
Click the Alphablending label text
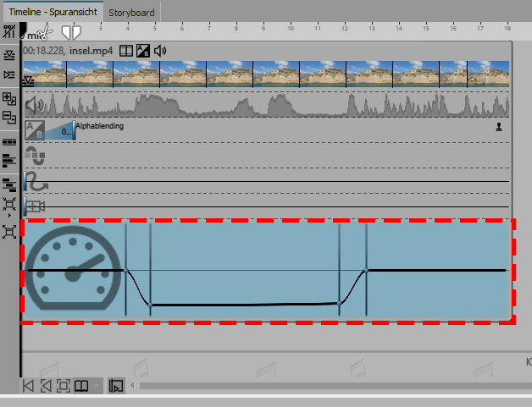(x=99, y=126)
